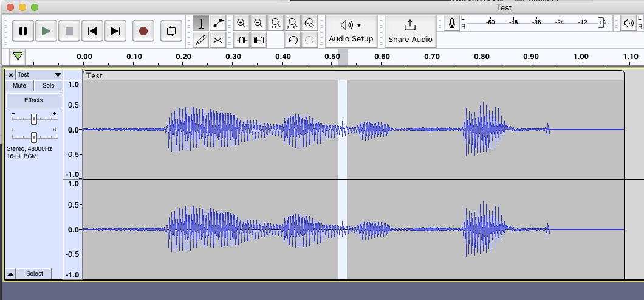
Task: Open the track Effects panel
Action: pos(33,100)
